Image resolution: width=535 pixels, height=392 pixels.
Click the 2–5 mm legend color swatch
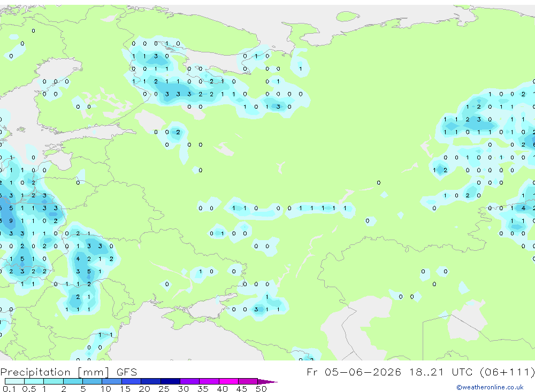coord(73,381)
